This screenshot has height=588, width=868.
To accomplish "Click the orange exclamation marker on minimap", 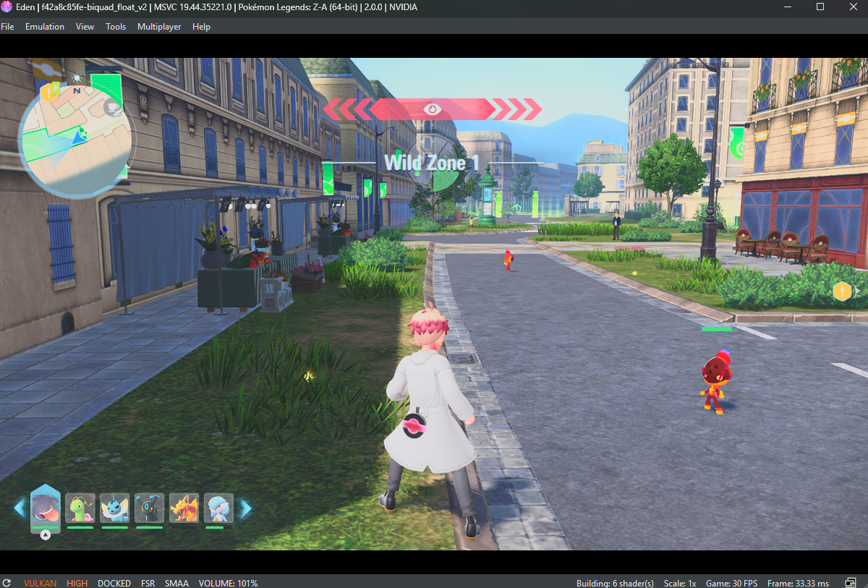I will click(49, 92).
